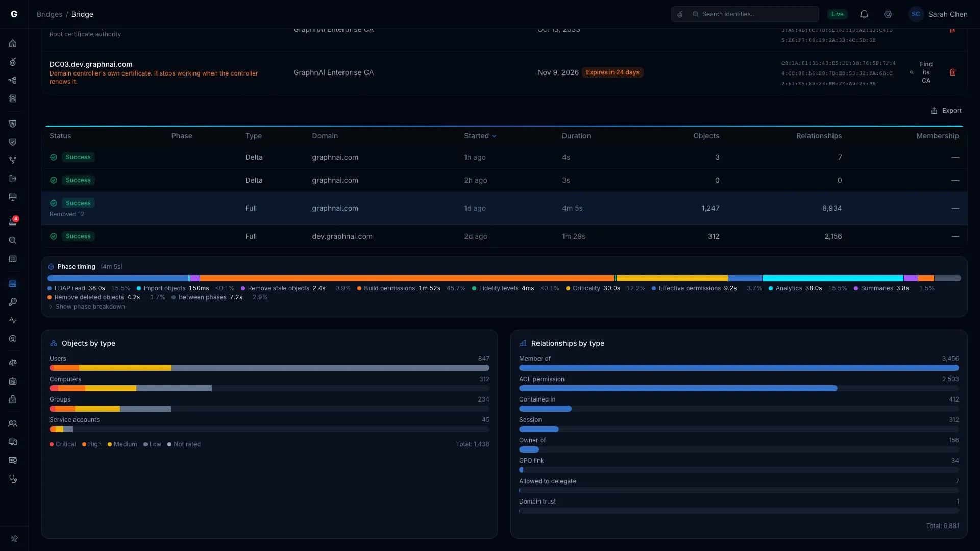Open the activity pulse sidebar icon

(x=13, y=320)
